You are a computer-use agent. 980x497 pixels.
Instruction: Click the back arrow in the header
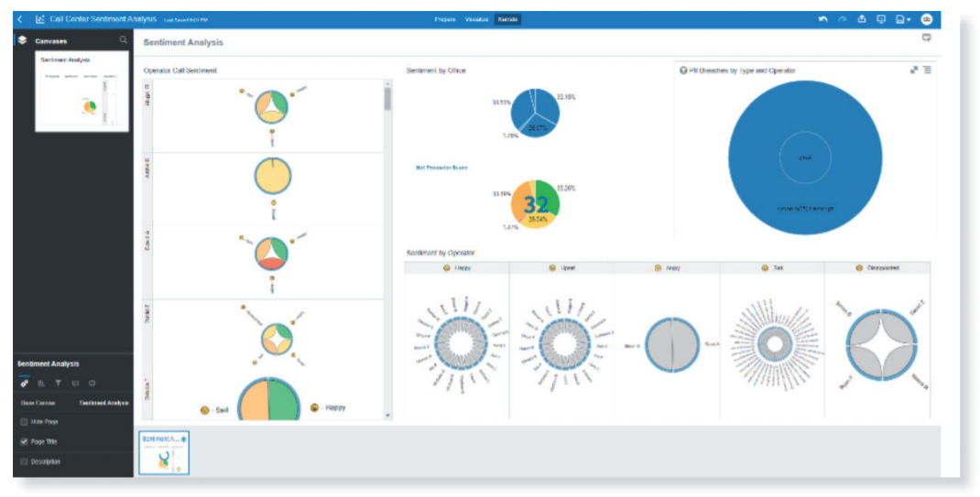coord(20,19)
